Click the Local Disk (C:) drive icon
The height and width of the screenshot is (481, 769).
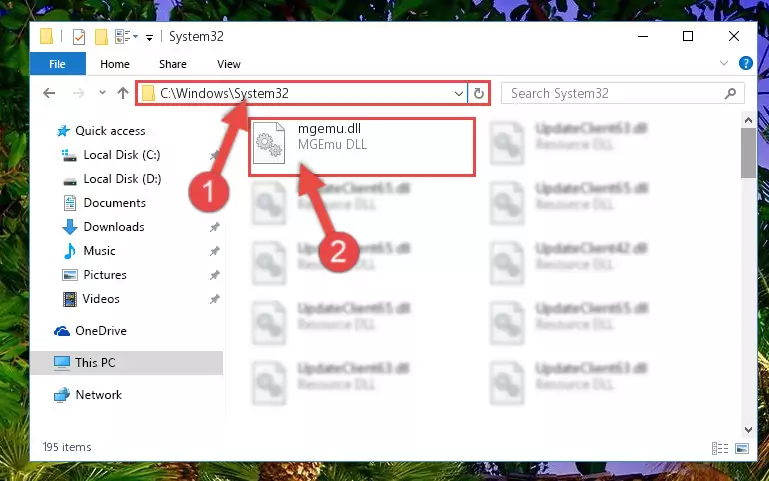69,155
